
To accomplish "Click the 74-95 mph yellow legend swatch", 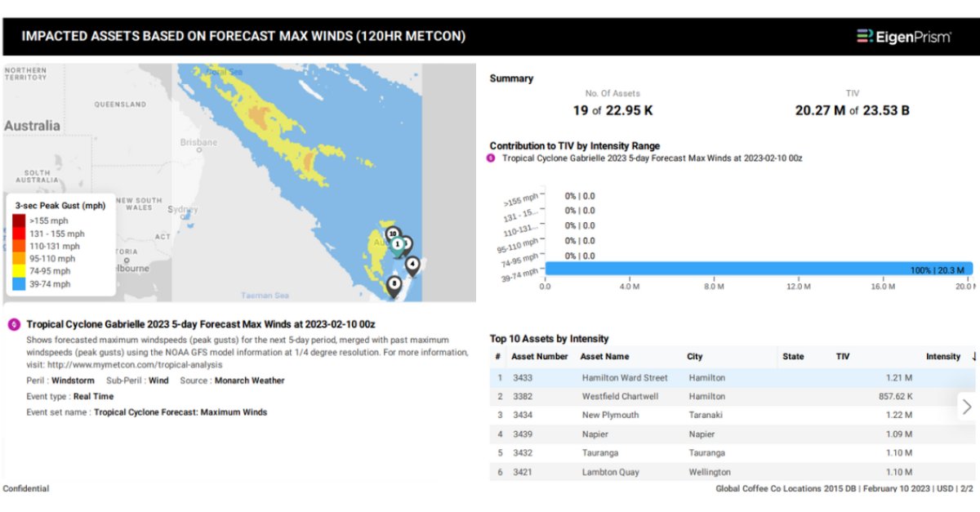I will (x=19, y=271).
